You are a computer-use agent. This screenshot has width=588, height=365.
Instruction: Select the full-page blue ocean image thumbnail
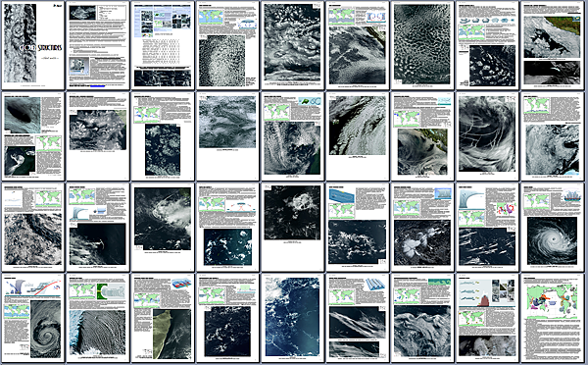click(x=292, y=319)
